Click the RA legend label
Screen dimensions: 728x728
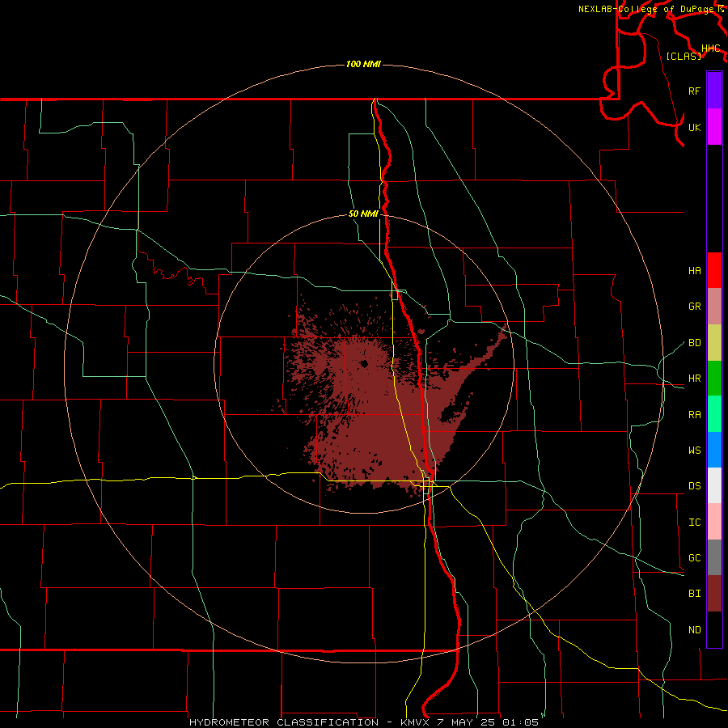[694, 415]
